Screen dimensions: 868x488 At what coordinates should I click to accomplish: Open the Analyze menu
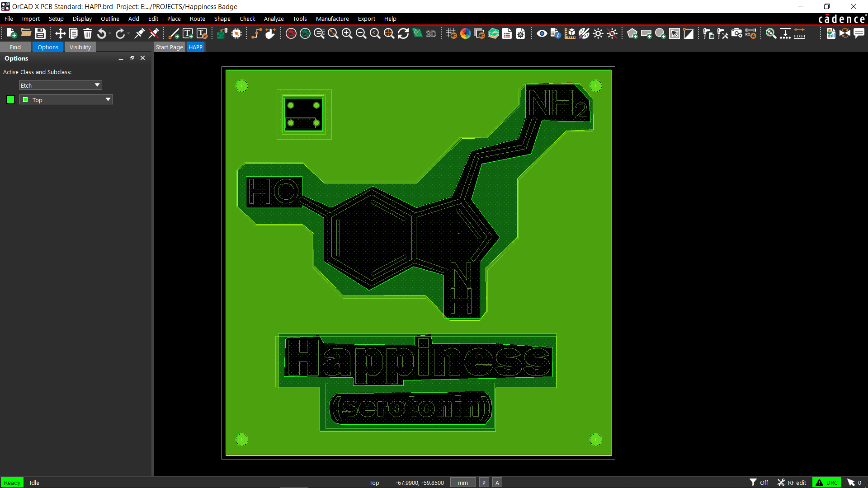click(x=274, y=19)
